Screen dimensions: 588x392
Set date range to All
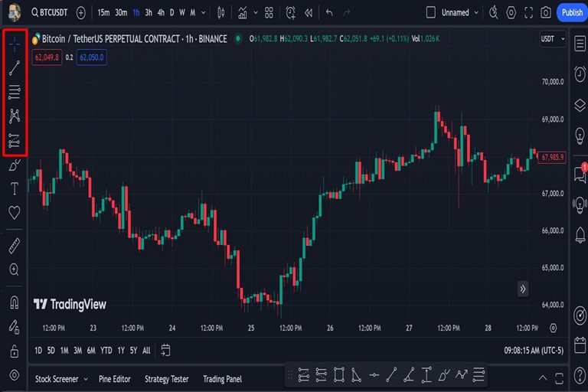click(x=146, y=351)
